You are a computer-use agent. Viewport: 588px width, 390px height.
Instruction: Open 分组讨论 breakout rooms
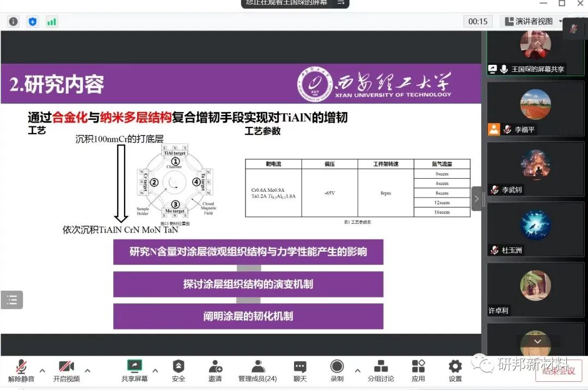coord(381,370)
